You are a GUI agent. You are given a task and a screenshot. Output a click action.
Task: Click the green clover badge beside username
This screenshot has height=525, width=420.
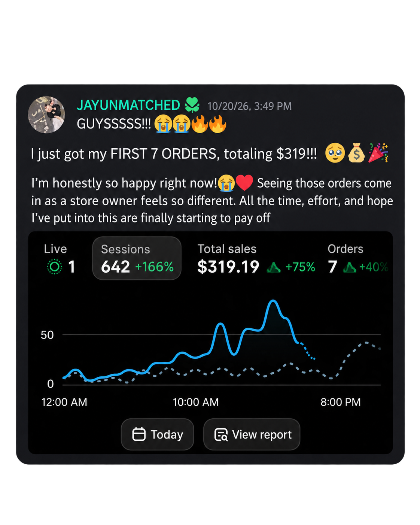[x=192, y=105]
